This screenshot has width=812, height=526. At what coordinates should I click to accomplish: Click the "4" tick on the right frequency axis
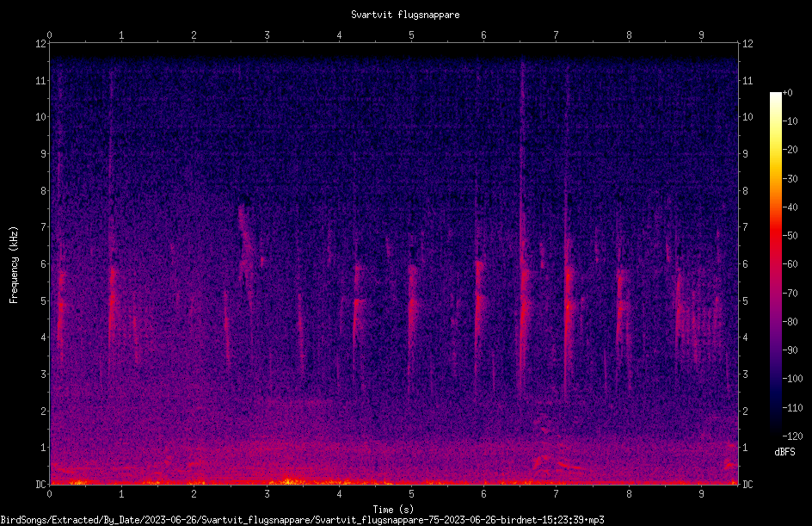[x=745, y=337]
